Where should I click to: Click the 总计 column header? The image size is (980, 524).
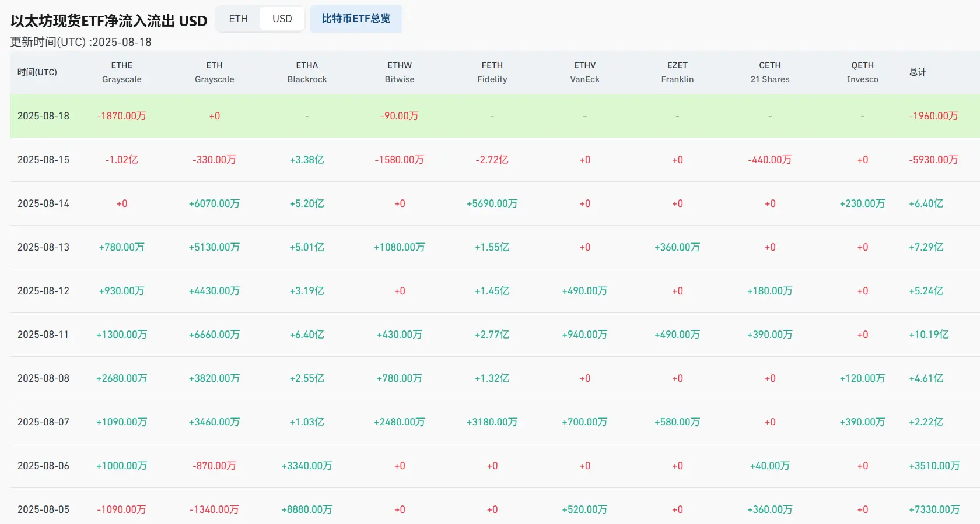pyautogui.click(x=918, y=72)
